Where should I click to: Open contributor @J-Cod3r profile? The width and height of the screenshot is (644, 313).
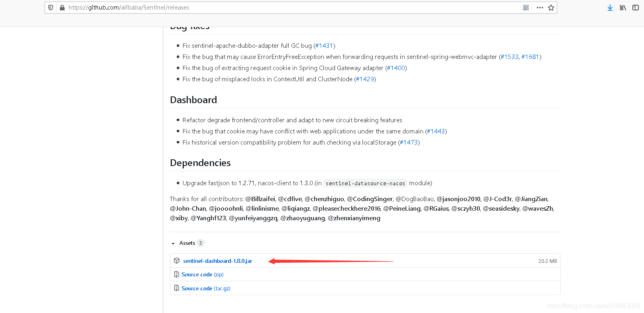click(x=498, y=199)
